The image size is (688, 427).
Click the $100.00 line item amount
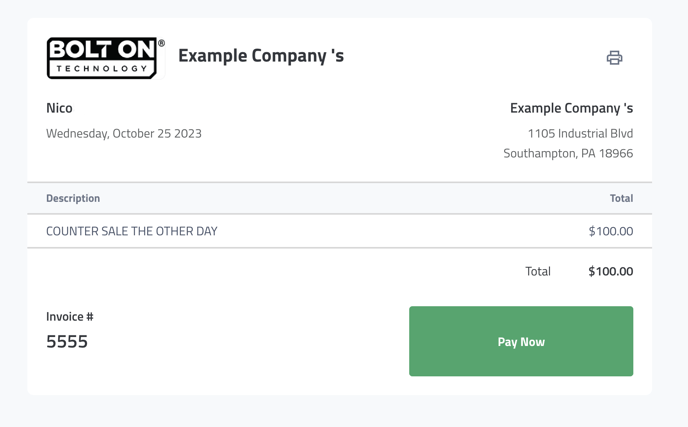click(x=611, y=231)
